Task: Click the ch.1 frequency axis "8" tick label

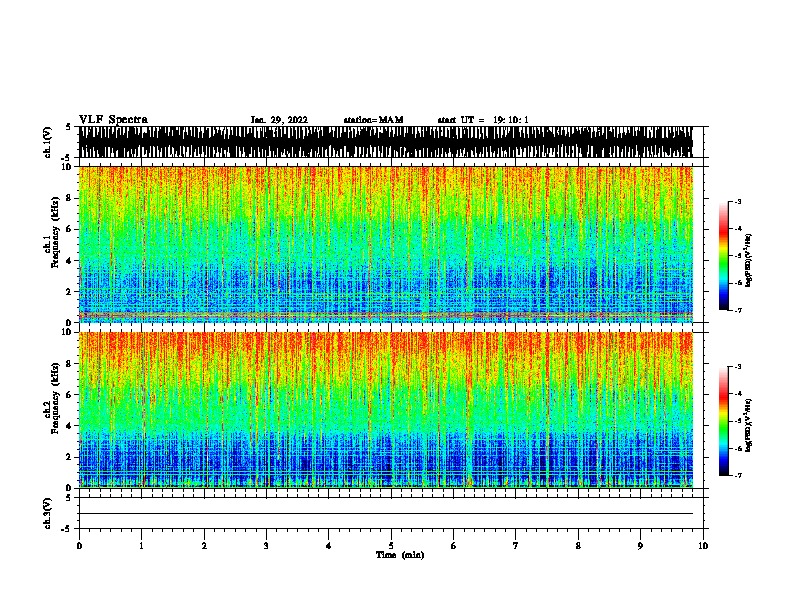Action: point(69,198)
